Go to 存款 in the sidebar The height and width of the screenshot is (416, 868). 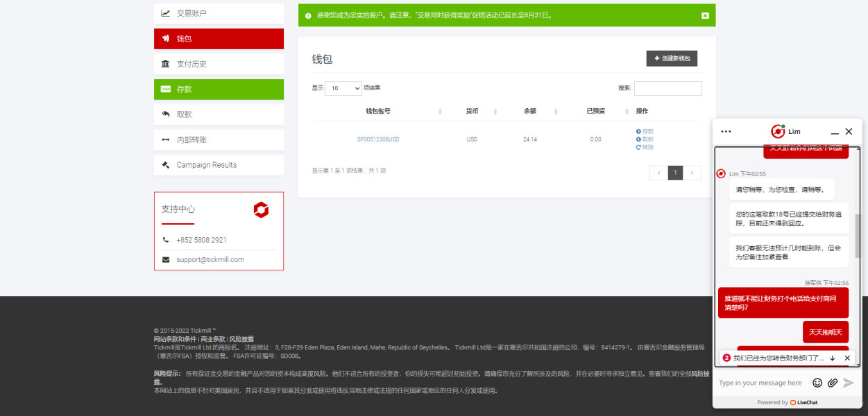tap(219, 89)
